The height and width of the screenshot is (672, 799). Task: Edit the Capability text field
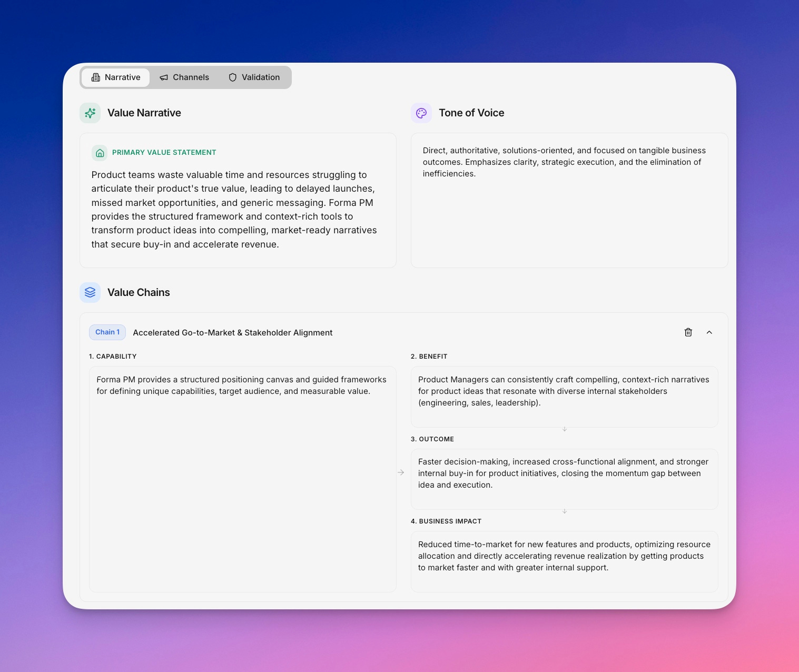(243, 479)
